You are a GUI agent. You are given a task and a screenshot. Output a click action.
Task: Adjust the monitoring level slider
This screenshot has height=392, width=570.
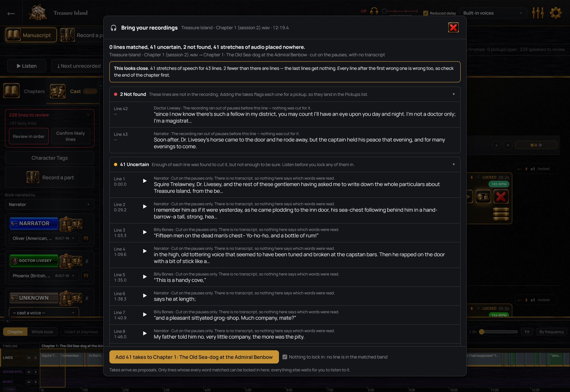pyautogui.click(x=400, y=11)
